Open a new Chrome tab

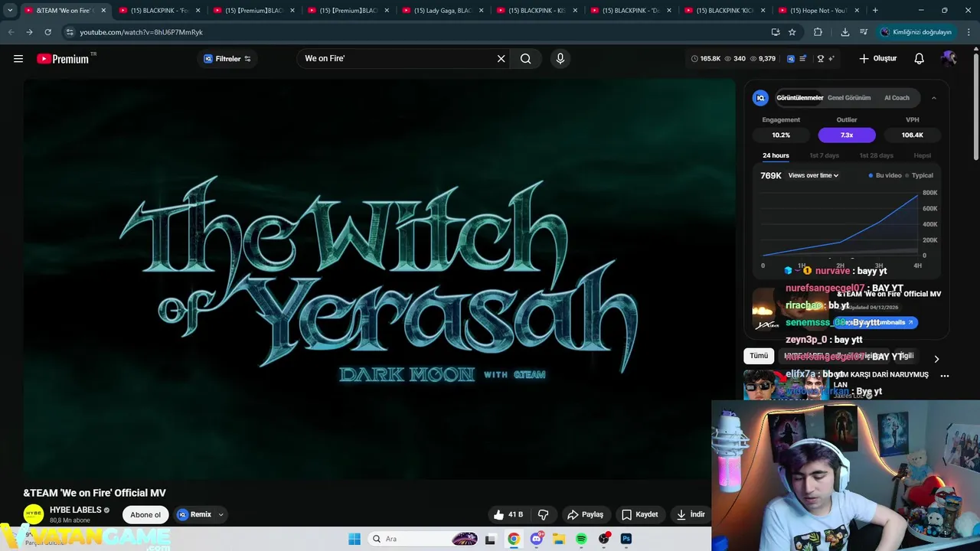pos(875,11)
